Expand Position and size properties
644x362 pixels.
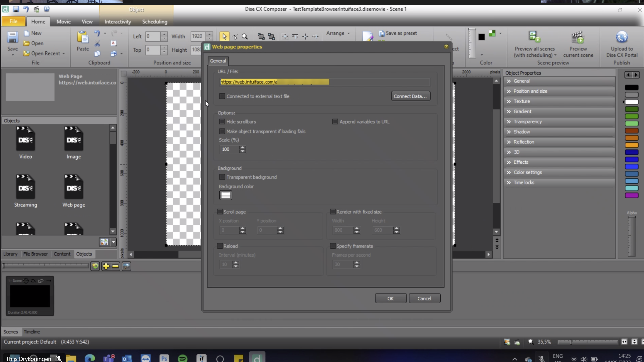[x=559, y=91]
